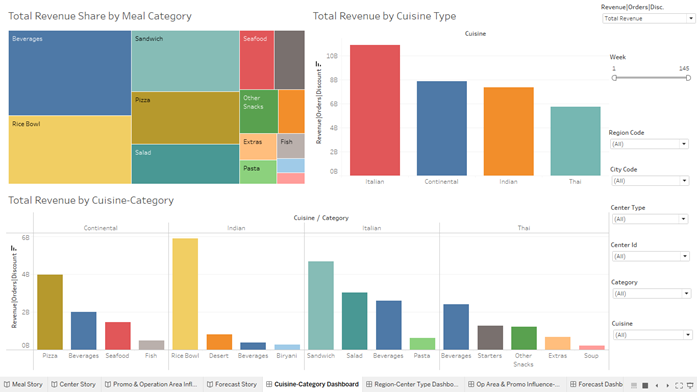
Task: Click the Italian Sandwich bar
Action: click(x=320, y=305)
